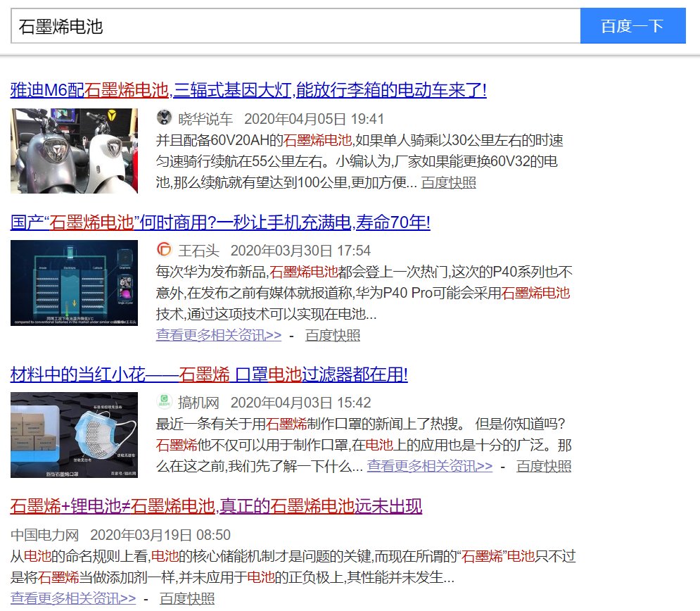Click the battery diagram thumbnail image
Viewport: 700px width, 611px height.
click(x=73, y=283)
